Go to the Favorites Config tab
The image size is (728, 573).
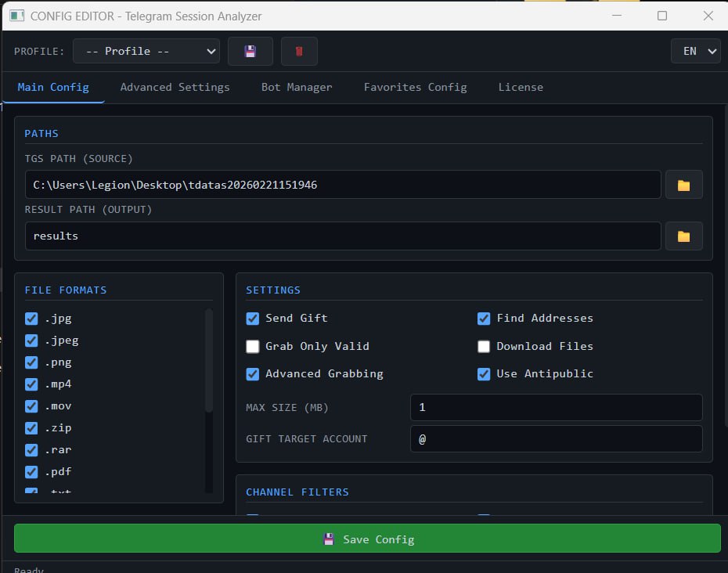[415, 87]
